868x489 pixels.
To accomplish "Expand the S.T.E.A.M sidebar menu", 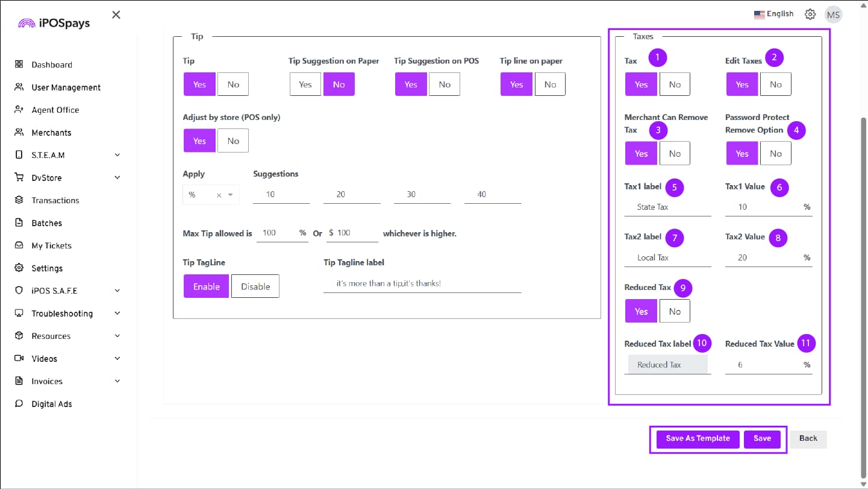I will (x=117, y=155).
